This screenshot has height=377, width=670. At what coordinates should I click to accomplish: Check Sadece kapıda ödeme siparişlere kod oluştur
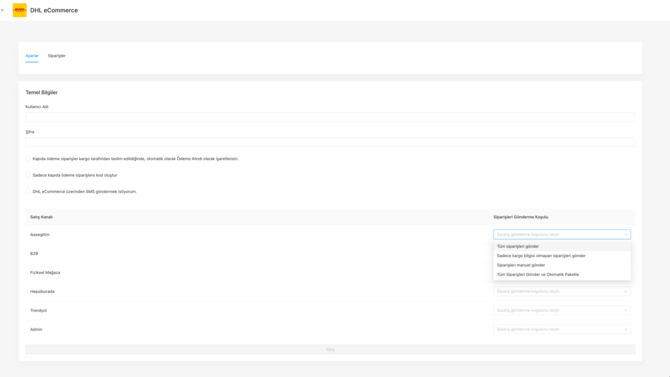point(28,175)
